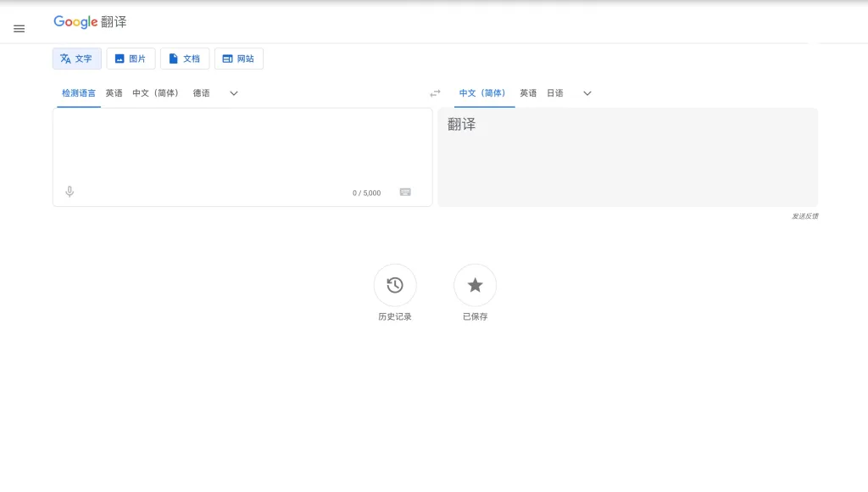Set source language to 德语

coord(201,93)
